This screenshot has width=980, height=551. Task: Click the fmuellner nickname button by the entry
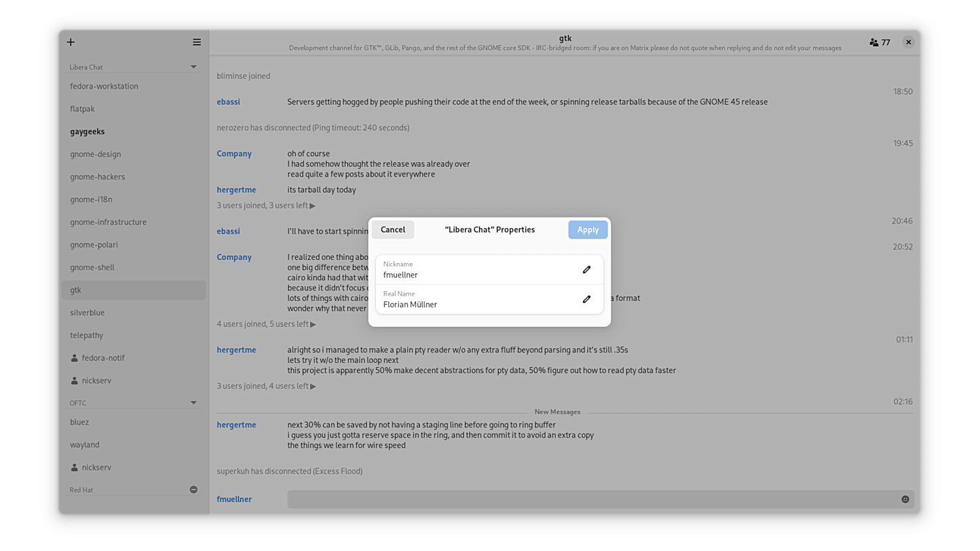pyautogui.click(x=235, y=500)
